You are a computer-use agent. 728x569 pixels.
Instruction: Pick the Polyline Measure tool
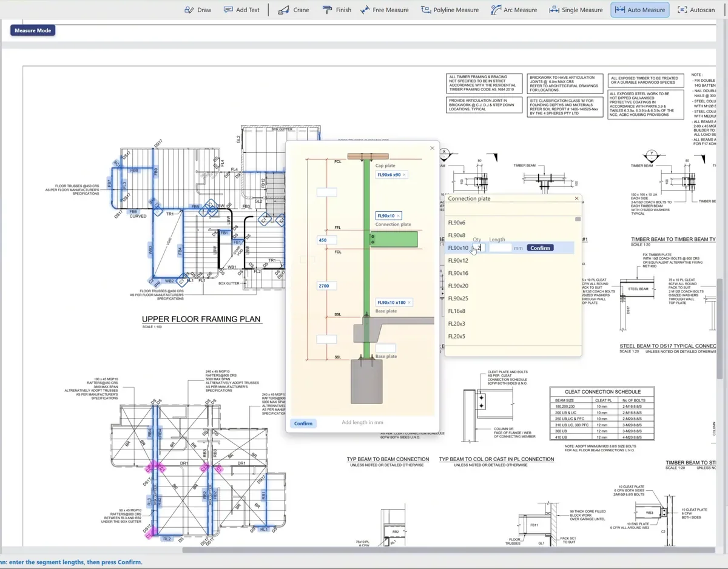click(x=450, y=10)
